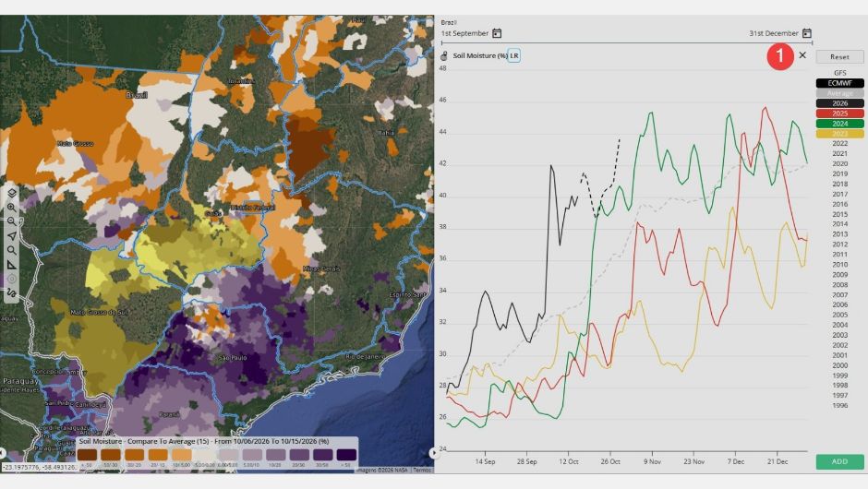
Task: Enable the 2011 series
Action: (x=839, y=255)
